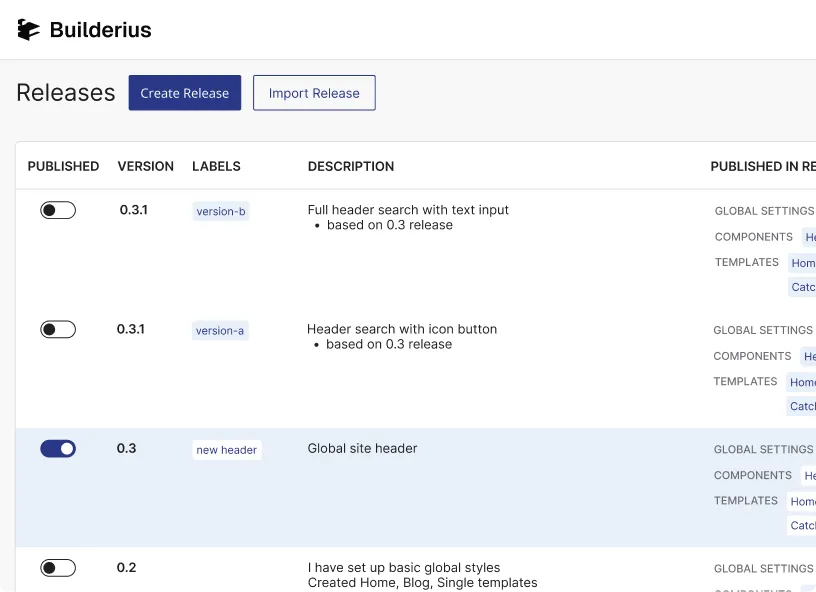This screenshot has height=592, width=816.
Task: Select the version-a label tag
Action: [220, 330]
